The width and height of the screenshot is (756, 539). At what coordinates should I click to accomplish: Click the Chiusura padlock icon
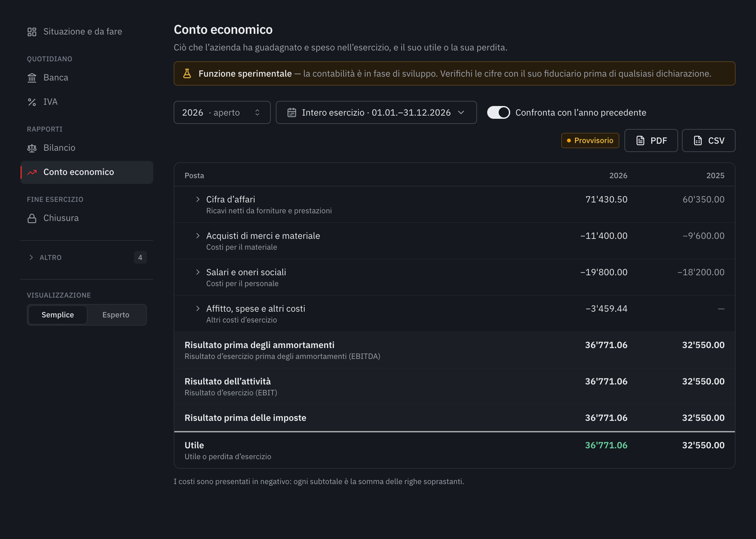[x=32, y=218]
